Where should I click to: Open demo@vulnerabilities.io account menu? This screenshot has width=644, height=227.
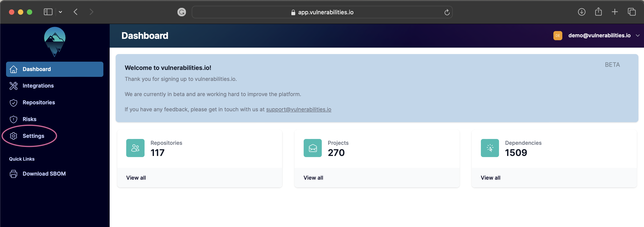point(599,36)
